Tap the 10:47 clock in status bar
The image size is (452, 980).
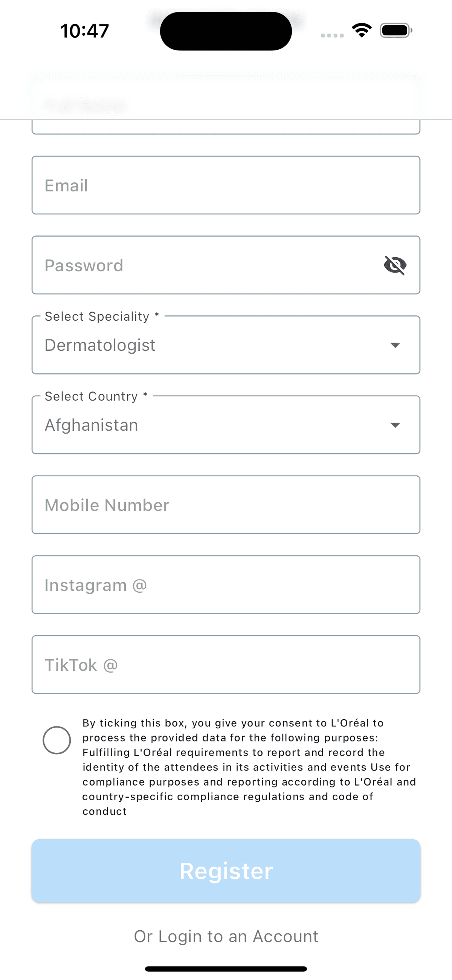click(x=84, y=31)
